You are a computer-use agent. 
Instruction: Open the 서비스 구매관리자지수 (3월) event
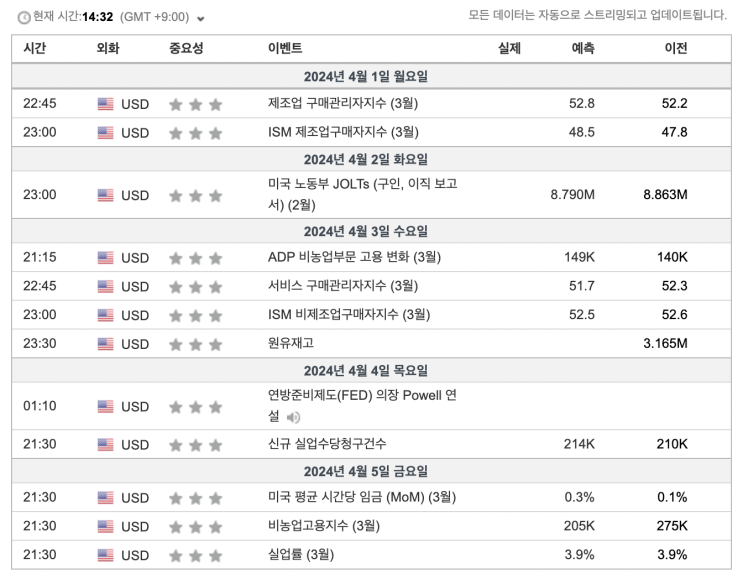[343, 285]
